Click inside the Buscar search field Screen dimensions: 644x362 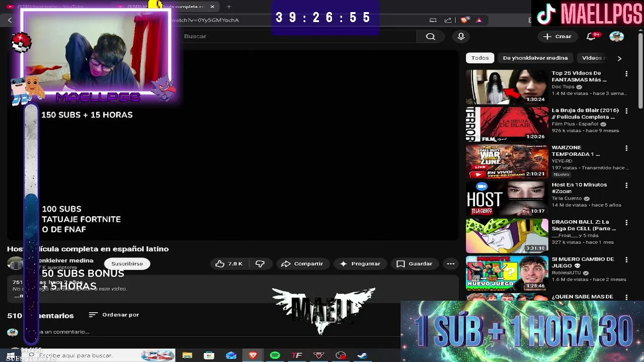(x=297, y=36)
